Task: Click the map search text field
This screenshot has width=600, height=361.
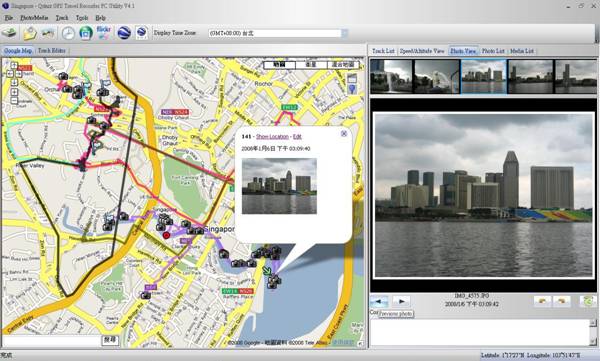Action: 52,340
